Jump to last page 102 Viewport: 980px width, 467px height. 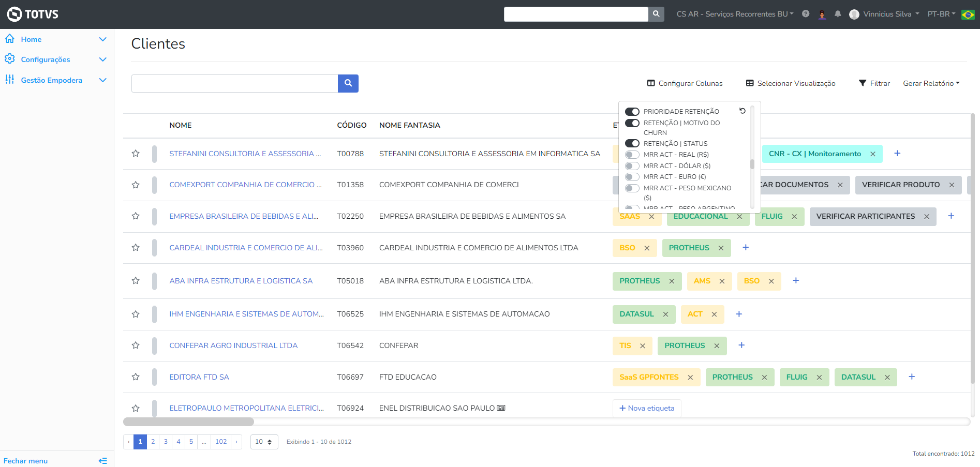click(221, 442)
